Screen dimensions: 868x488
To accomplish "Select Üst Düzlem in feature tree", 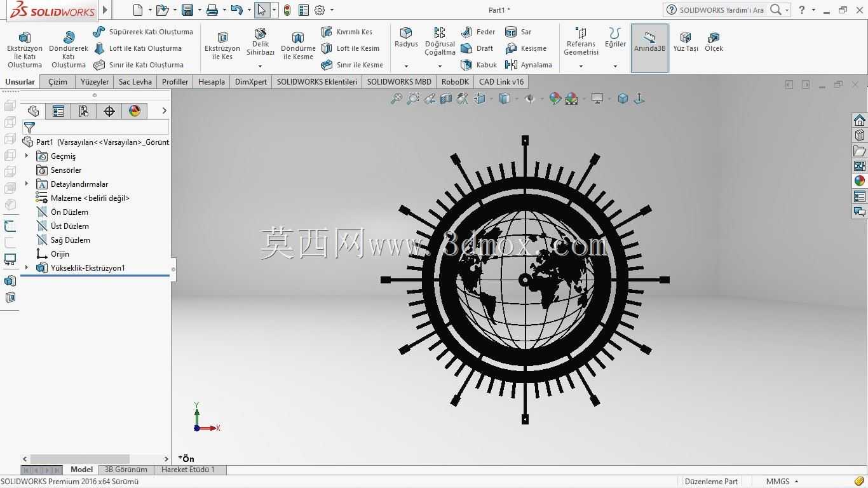I will click(x=70, y=226).
